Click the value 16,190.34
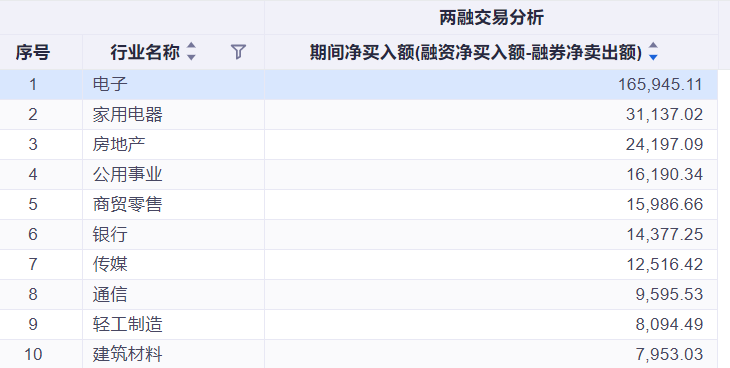The height and width of the screenshot is (368, 730). pyautogui.click(x=664, y=175)
